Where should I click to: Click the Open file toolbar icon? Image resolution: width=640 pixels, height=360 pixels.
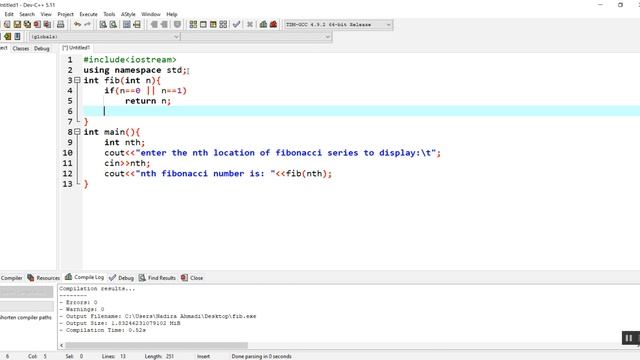pos(7,24)
